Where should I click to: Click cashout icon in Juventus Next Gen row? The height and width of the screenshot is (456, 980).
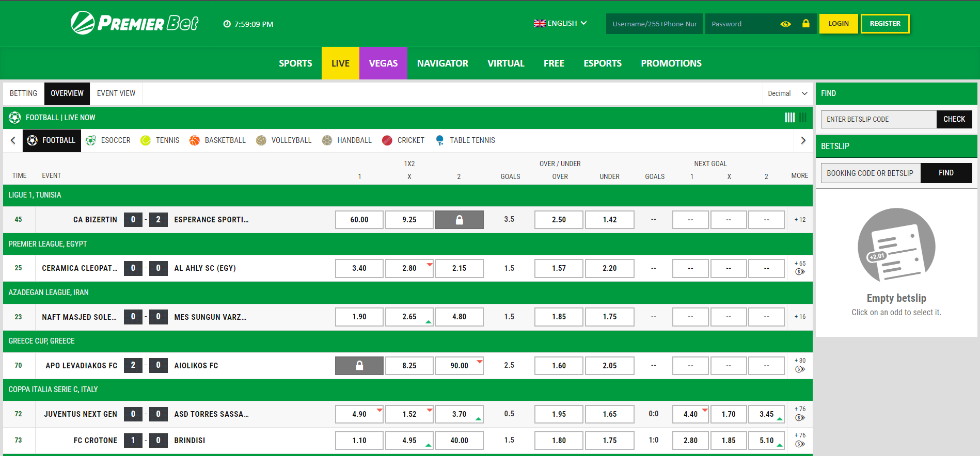click(x=800, y=418)
